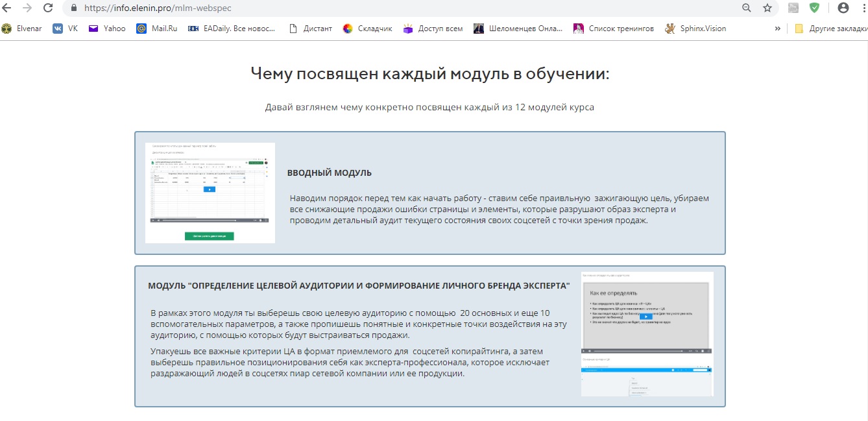The height and width of the screenshot is (421, 868).
Task: Expand hidden bookmarks with chevron
Action: point(777,29)
